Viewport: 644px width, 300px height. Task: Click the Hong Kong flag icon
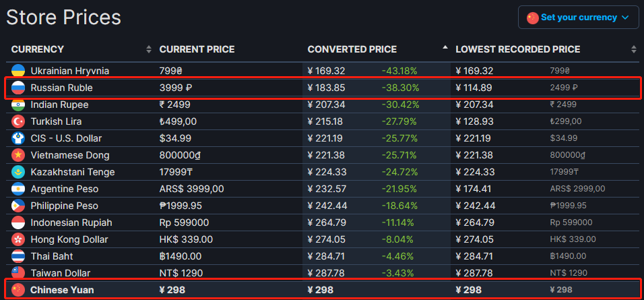point(18,239)
